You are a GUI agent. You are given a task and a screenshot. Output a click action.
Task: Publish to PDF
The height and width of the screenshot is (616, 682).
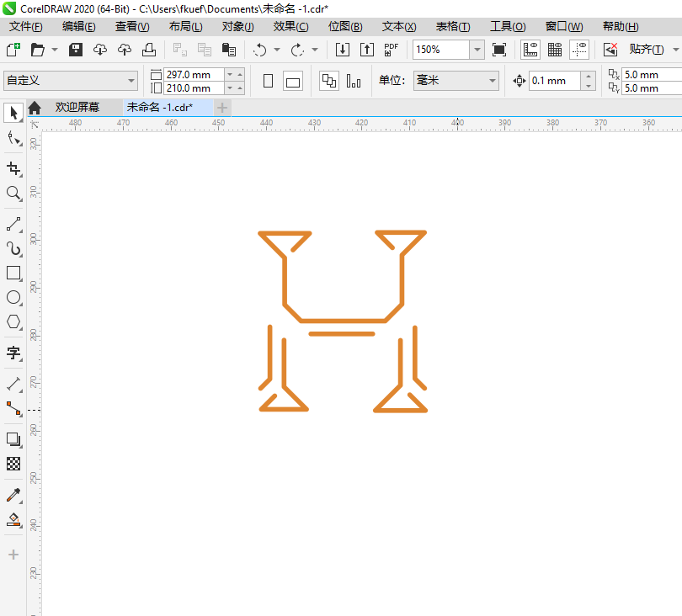tap(391, 50)
